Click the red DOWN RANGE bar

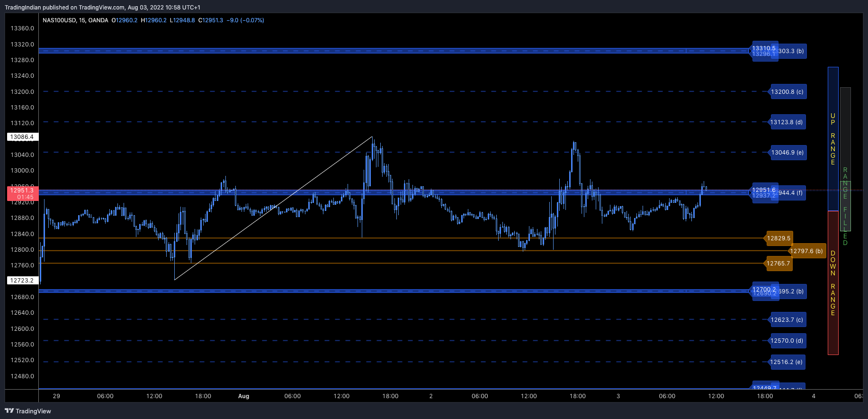point(833,283)
